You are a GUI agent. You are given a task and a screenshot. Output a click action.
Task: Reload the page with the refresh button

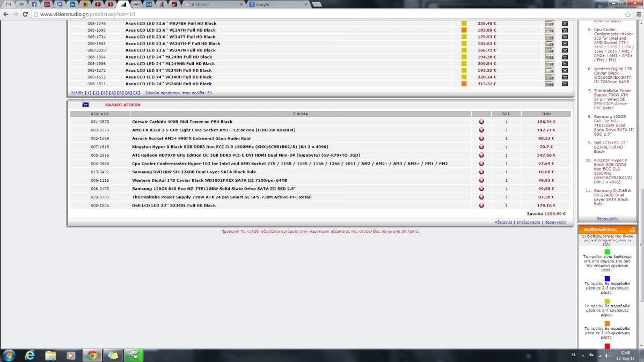(x=26, y=14)
